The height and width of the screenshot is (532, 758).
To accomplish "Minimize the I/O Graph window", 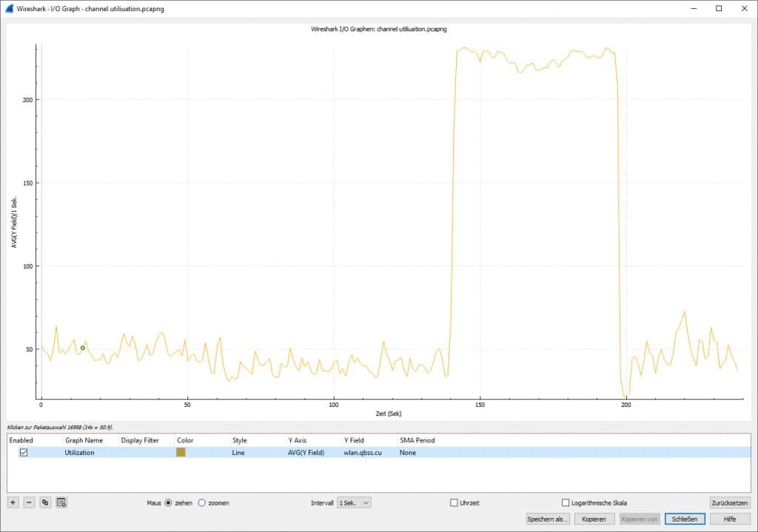I will (x=694, y=8).
